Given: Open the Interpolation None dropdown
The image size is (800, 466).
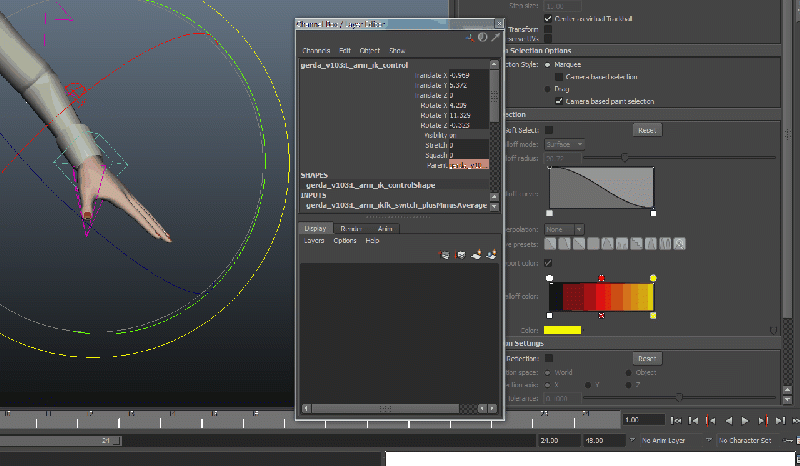Looking at the screenshot, I should (565, 229).
